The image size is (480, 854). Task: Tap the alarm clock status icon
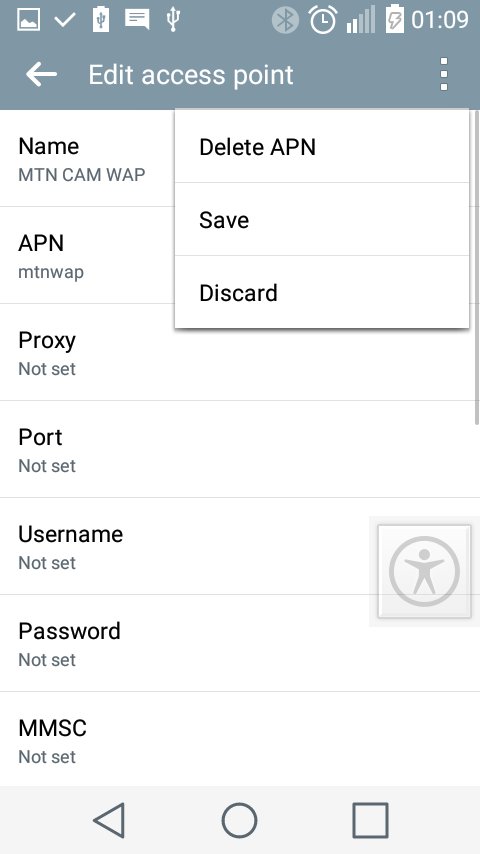(323, 20)
